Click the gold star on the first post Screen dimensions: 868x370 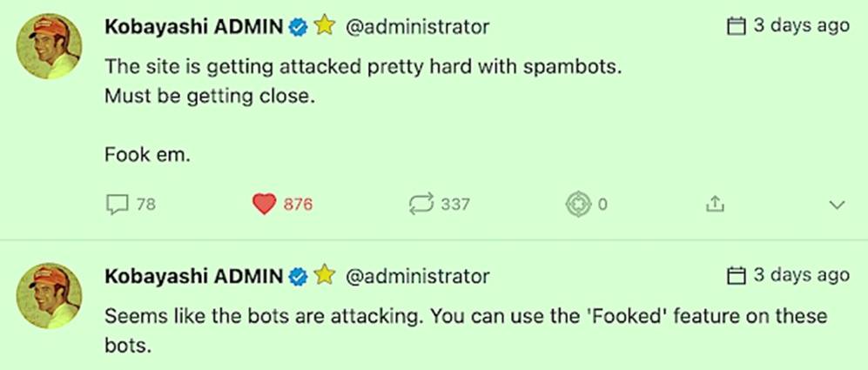[324, 26]
